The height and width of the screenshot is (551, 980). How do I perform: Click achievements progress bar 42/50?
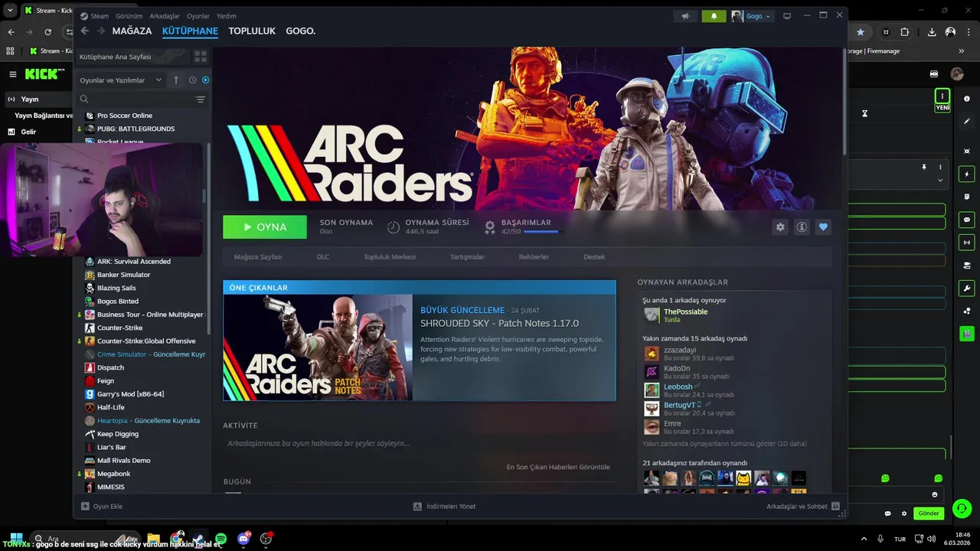click(x=544, y=231)
